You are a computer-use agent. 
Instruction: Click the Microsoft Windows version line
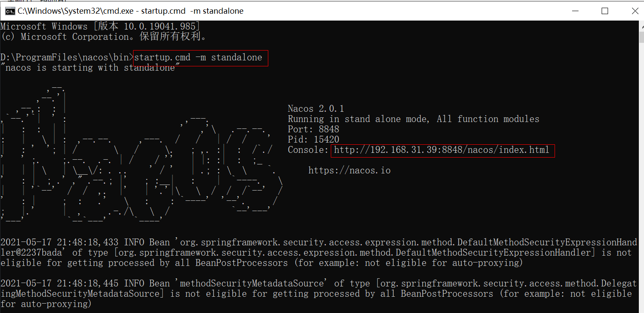[x=100, y=27]
